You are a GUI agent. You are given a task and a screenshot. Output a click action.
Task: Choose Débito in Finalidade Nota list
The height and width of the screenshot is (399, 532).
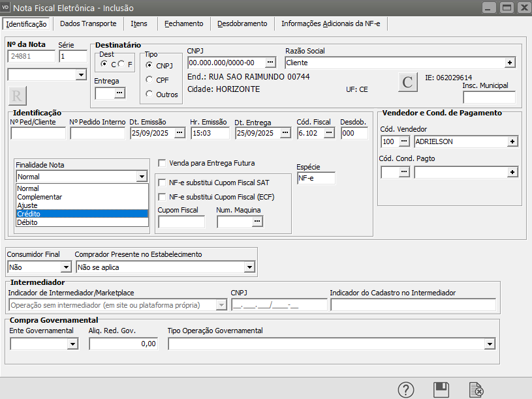click(82, 222)
